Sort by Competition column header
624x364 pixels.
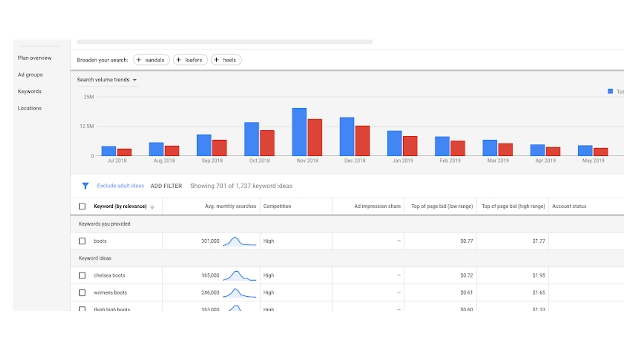(x=277, y=206)
